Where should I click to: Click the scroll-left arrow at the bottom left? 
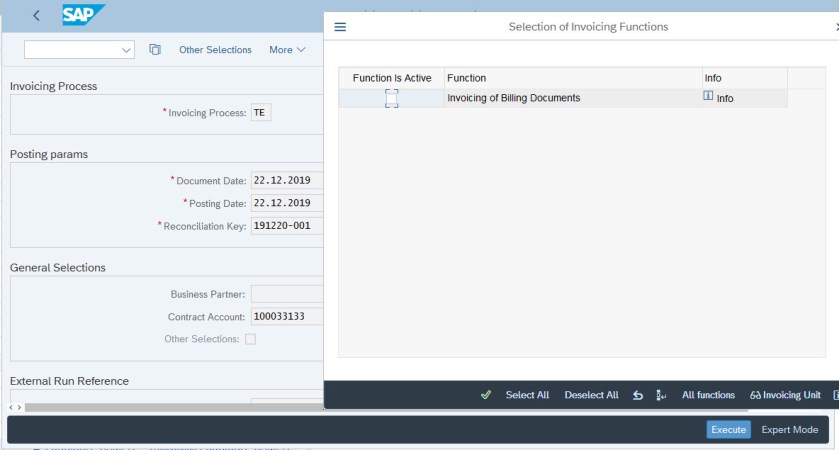tap(11, 408)
